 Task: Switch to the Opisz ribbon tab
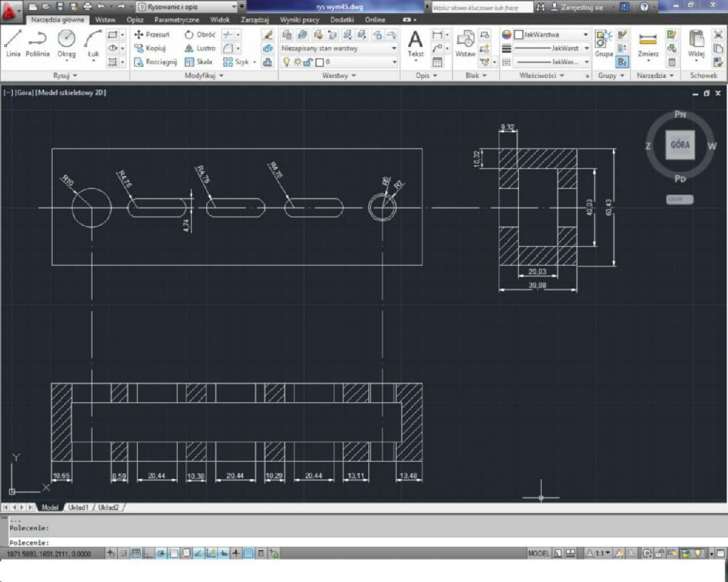tap(134, 19)
